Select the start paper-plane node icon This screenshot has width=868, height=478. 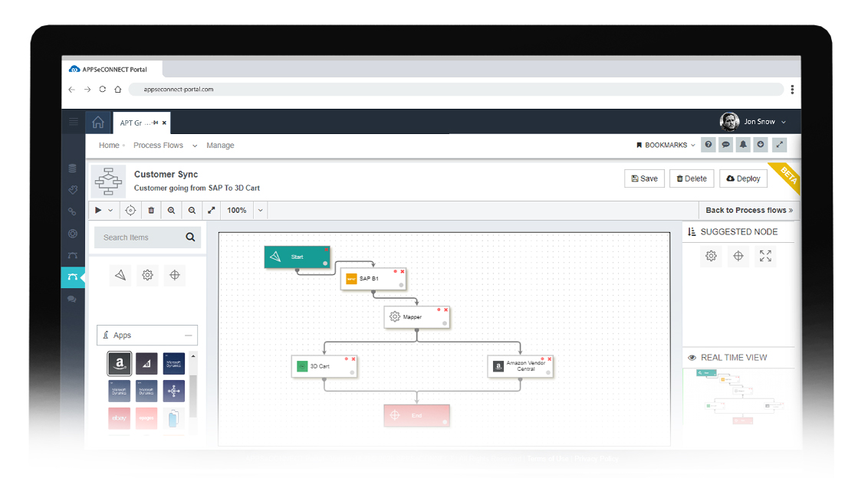(x=120, y=275)
